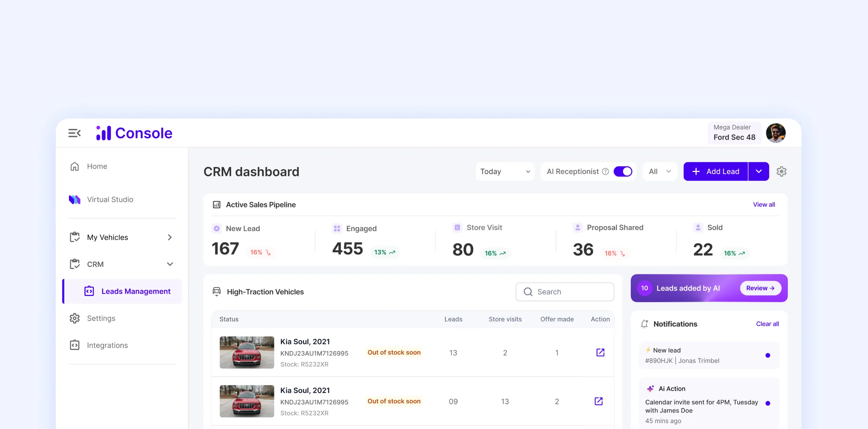Collapse the sidebar with hamburger icon
Viewport: 868px width, 429px height.
74,133
